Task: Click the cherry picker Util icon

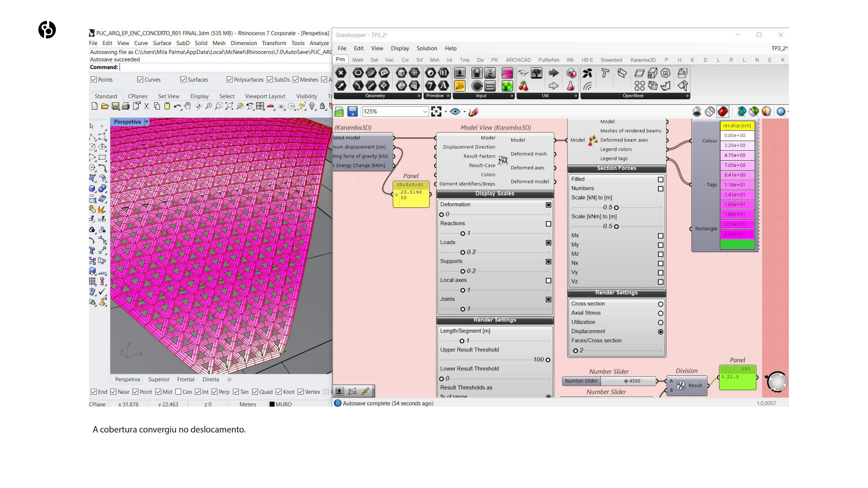Action: [x=523, y=86]
